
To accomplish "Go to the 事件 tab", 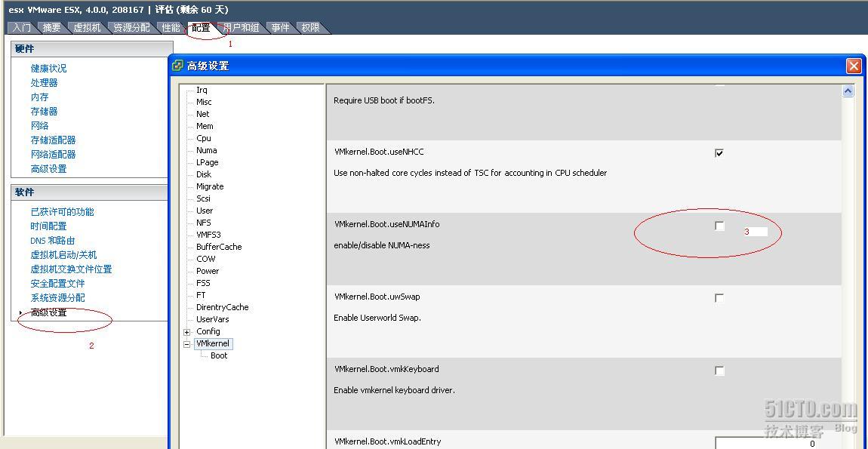I will (280, 28).
